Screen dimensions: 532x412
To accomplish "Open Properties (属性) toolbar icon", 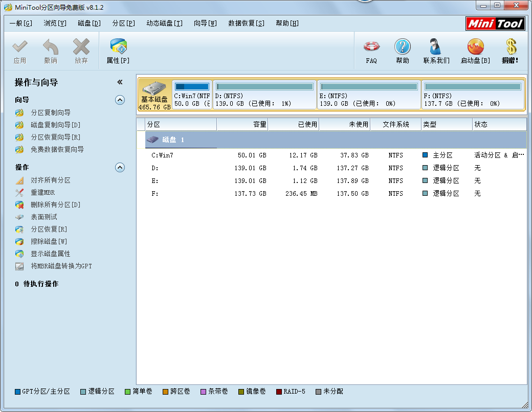I will tap(118, 47).
